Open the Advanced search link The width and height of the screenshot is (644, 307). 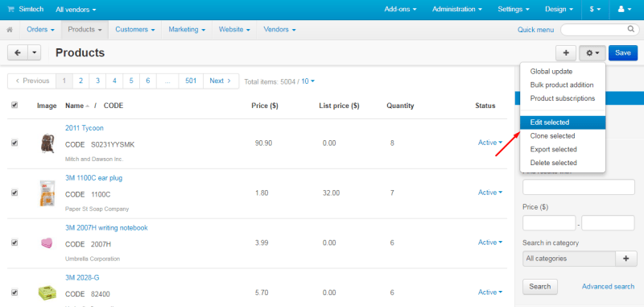(x=608, y=286)
